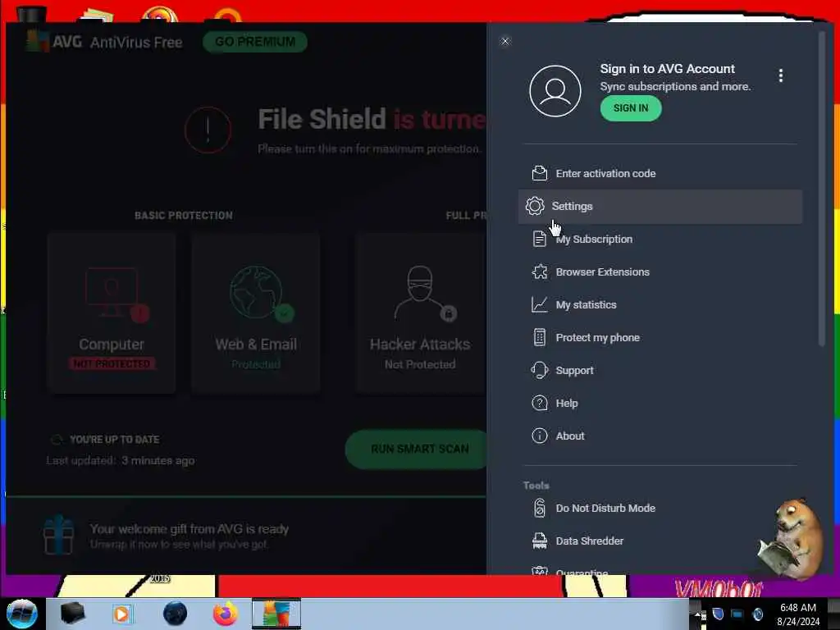
Task: Click the user profile avatar icon
Action: point(555,91)
